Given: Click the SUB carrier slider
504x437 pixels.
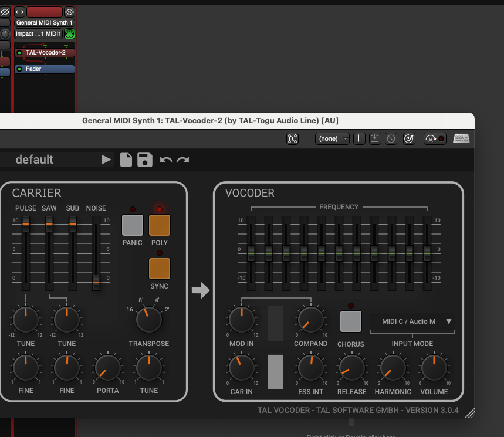Looking at the screenshot, I should pos(73,224).
